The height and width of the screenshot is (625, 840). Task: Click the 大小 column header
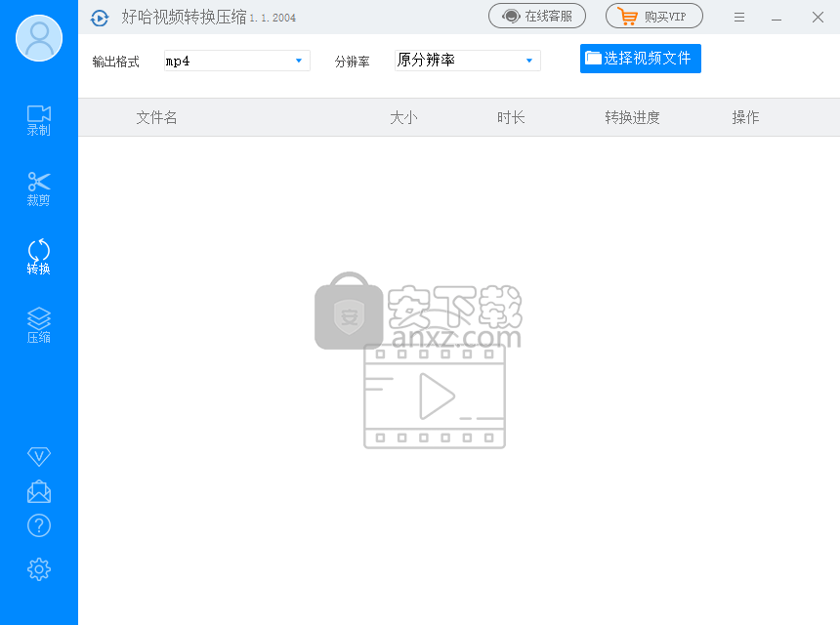(x=403, y=117)
